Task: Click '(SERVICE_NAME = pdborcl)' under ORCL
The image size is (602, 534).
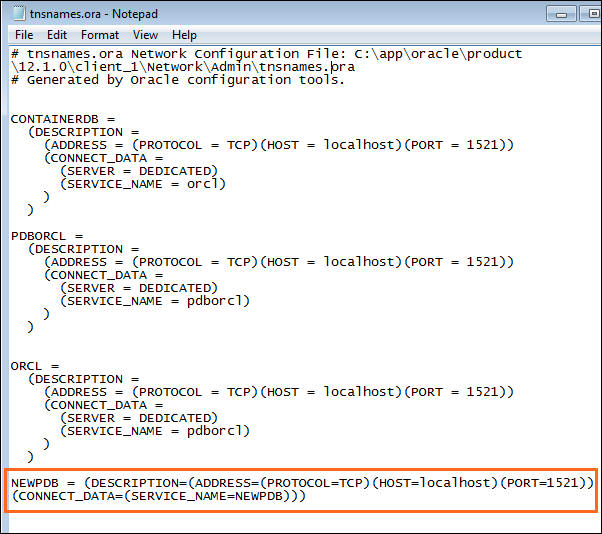Action: [x=155, y=431]
